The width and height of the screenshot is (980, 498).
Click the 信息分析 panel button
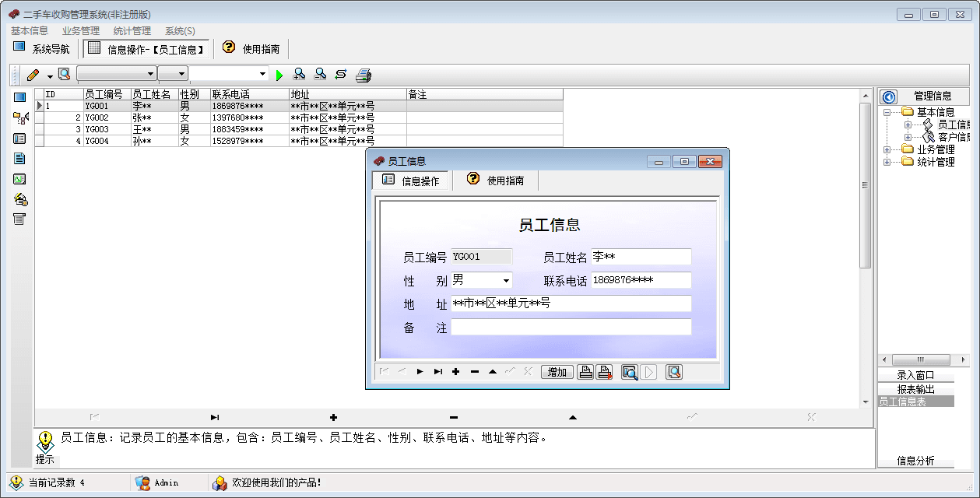(915, 461)
